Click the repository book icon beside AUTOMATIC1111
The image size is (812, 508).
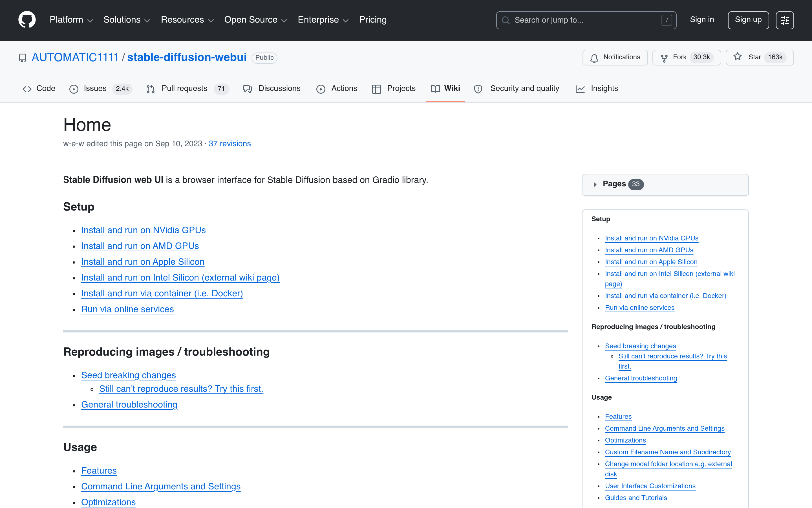pyautogui.click(x=23, y=58)
